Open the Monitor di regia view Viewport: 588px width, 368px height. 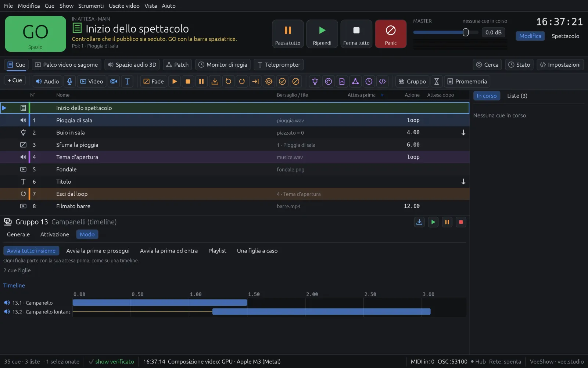223,65
